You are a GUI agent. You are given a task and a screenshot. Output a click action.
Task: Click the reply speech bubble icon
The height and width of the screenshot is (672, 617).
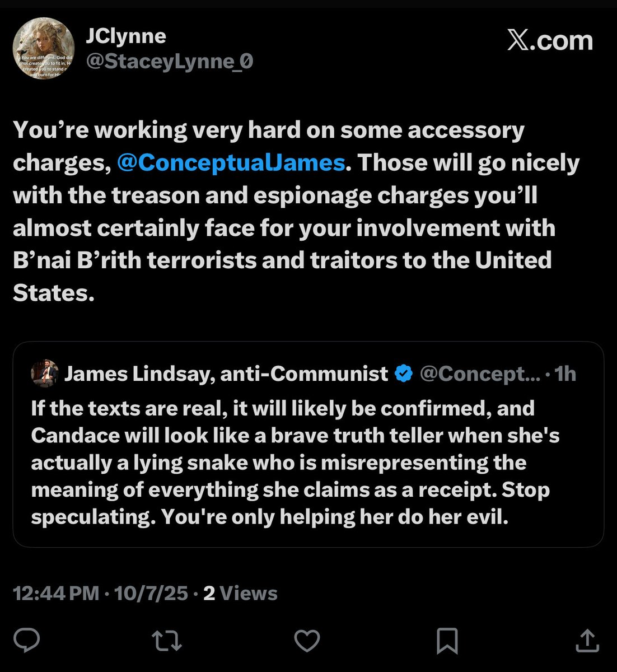point(26,640)
